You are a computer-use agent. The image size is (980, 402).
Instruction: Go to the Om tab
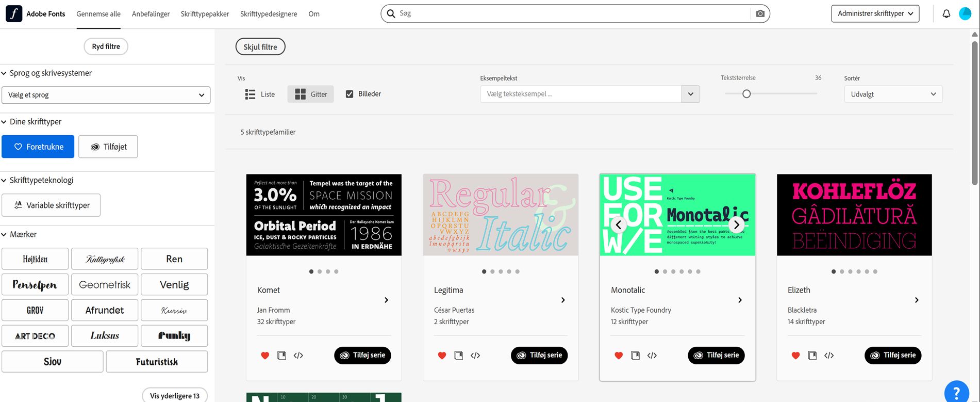click(314, 14)
